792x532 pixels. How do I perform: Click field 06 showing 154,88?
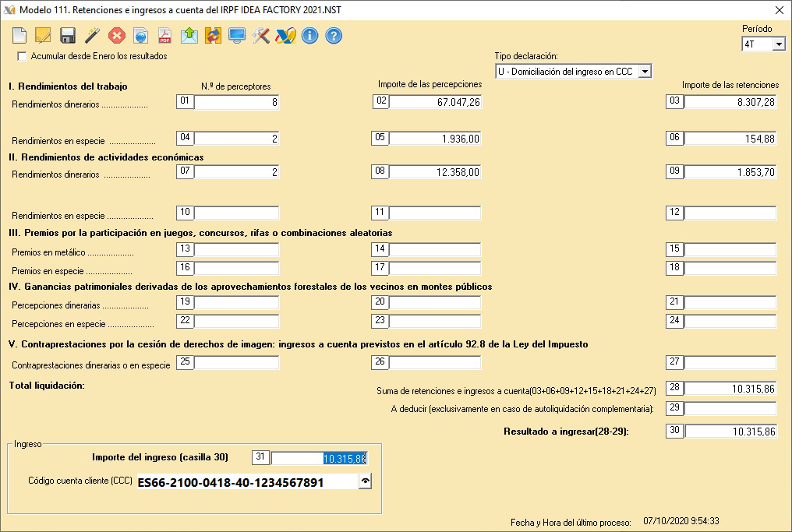pos(730,139)
